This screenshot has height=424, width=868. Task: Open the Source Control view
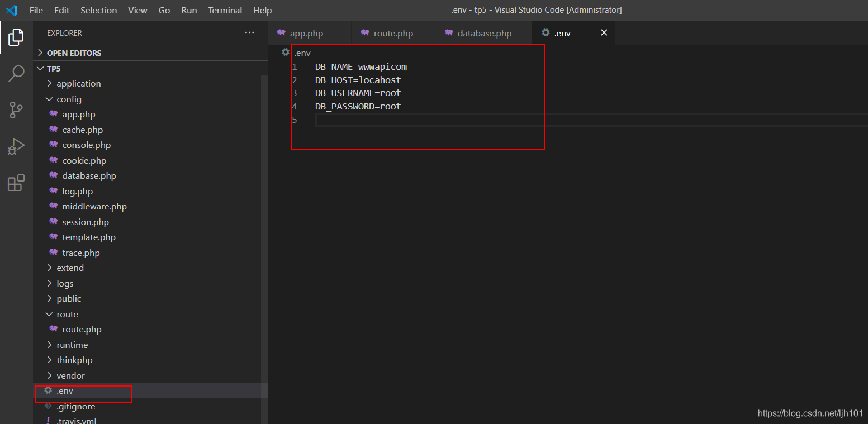16,110
